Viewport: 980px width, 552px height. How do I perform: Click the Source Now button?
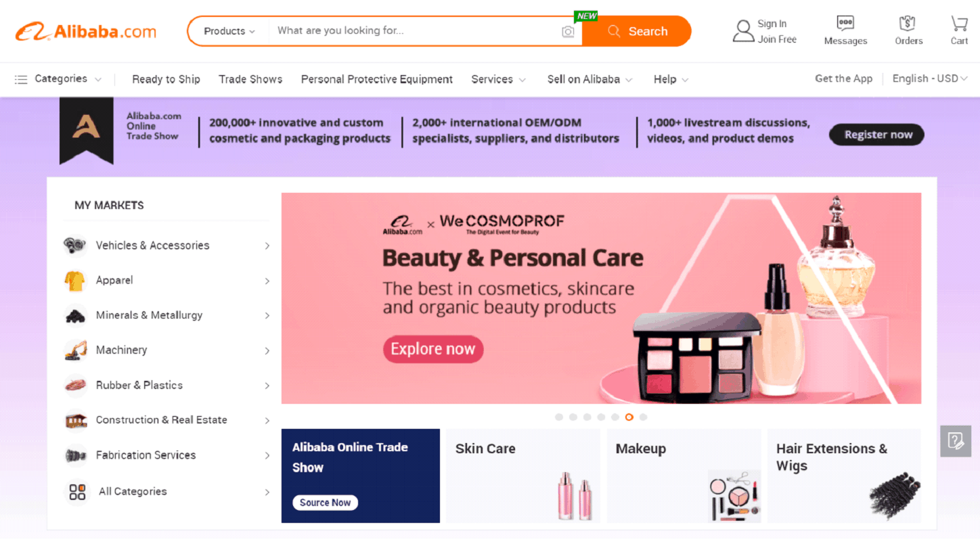325,503
